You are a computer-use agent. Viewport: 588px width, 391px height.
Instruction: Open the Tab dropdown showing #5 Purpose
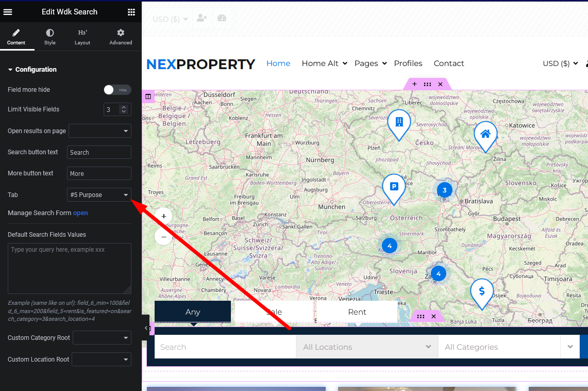click(x=99, y=194)
